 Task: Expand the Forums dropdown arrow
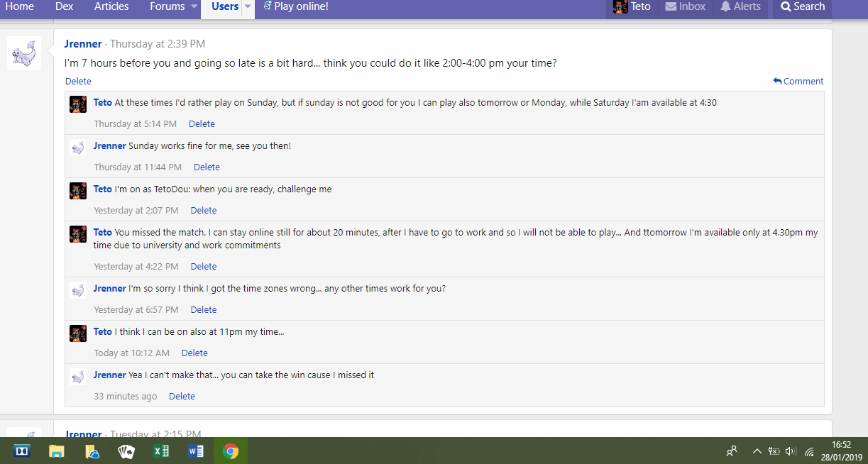tap(194, 7)
